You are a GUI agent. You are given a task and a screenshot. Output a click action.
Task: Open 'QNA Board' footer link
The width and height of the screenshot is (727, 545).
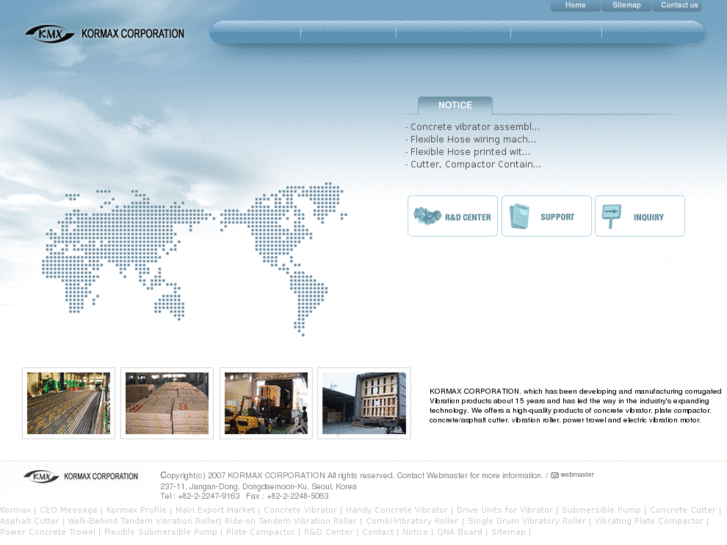pos(459,532)
